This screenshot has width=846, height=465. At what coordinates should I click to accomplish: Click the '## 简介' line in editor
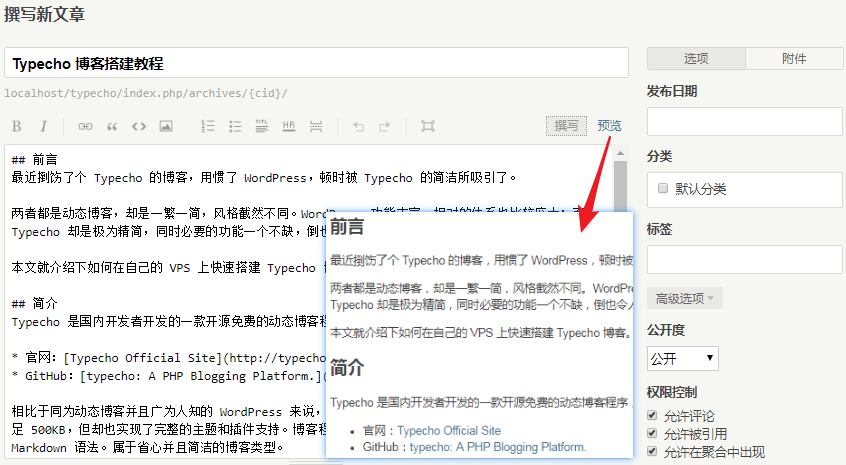point(34,303)
